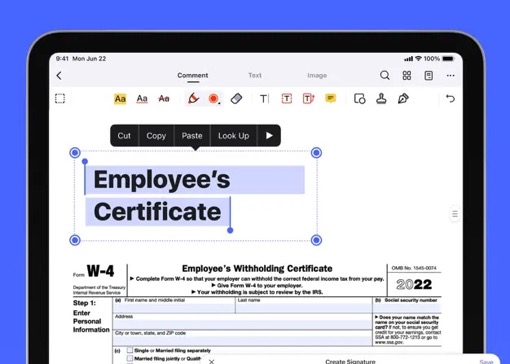The image size is (510, 364).
Task: Click the "Employee's Withholding Certificate" form title
Action: coord(257,269)
